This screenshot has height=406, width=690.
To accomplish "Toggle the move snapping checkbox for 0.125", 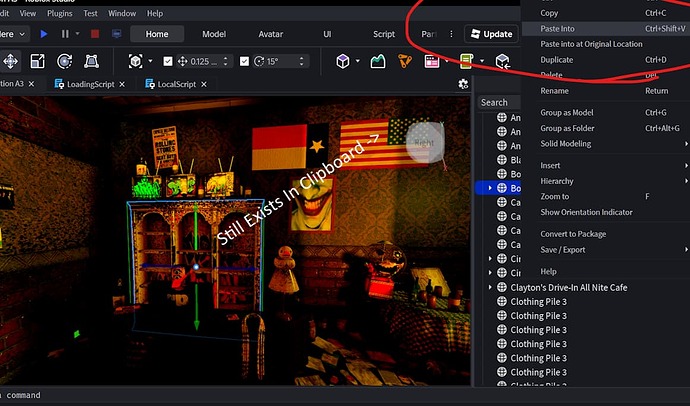I will tap(168, 61).
